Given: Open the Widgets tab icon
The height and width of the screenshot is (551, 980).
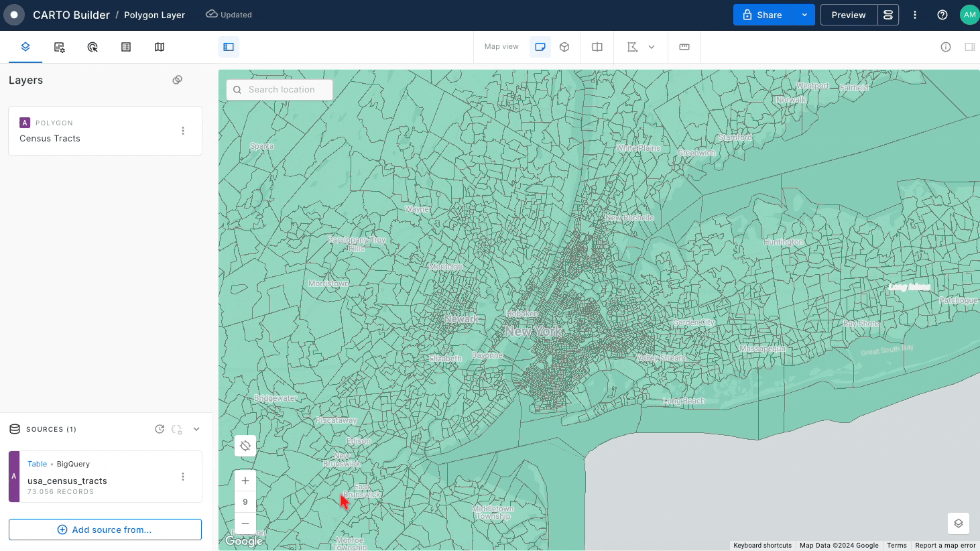Looking at the screenshot, I should pyautogui.click(x=59, y=47).
